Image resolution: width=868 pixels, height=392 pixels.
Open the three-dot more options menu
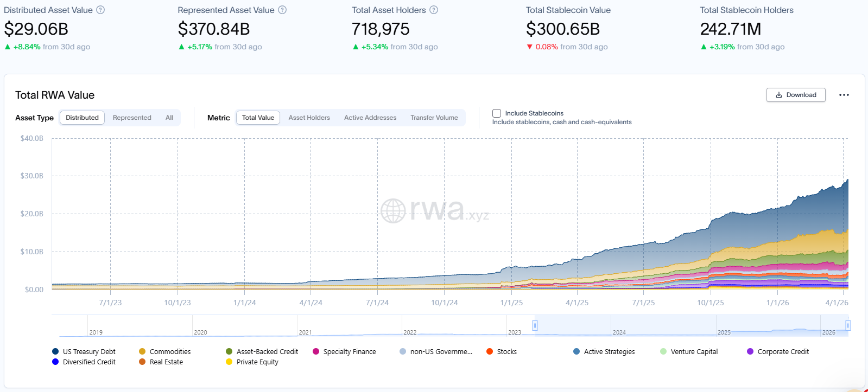click(844, 95)
